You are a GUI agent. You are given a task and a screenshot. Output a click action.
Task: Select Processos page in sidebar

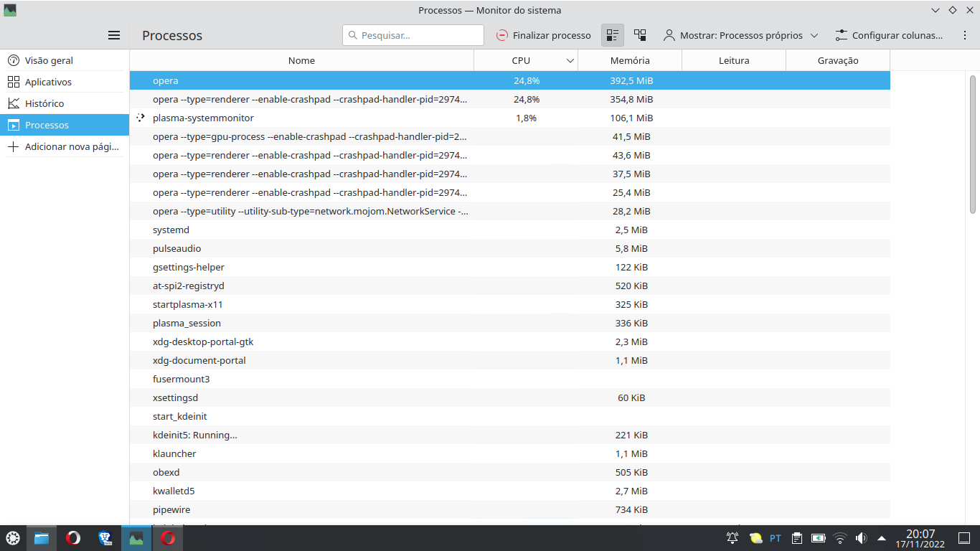pos(65,125)
